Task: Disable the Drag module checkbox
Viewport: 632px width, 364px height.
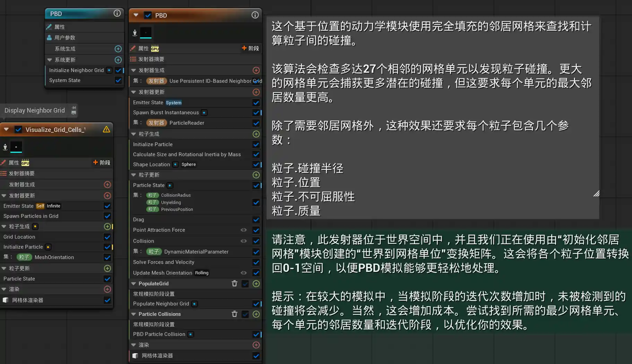Action: [256, 220]
